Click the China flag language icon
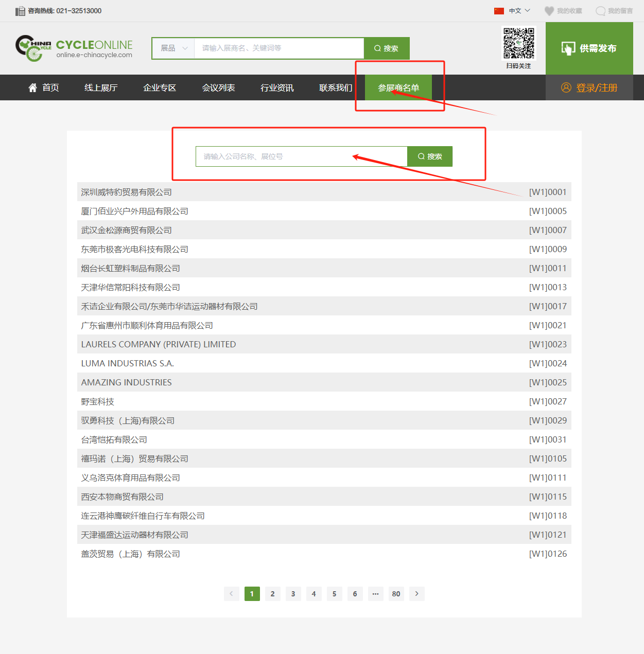Image resolution: width=644 pixels, height=654 pixels. [x=499, y=11]
